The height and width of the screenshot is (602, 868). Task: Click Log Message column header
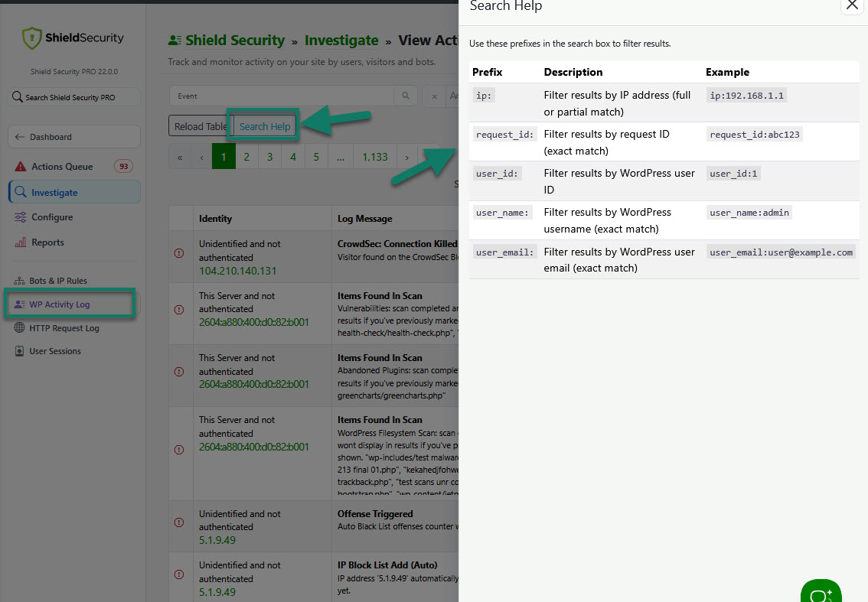coord(365,219)
